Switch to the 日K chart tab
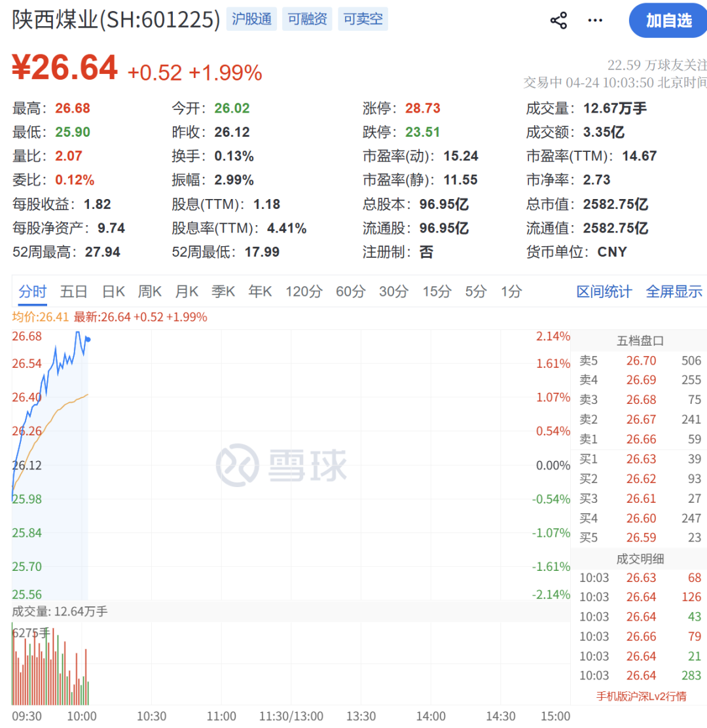 tap(113, 292)
